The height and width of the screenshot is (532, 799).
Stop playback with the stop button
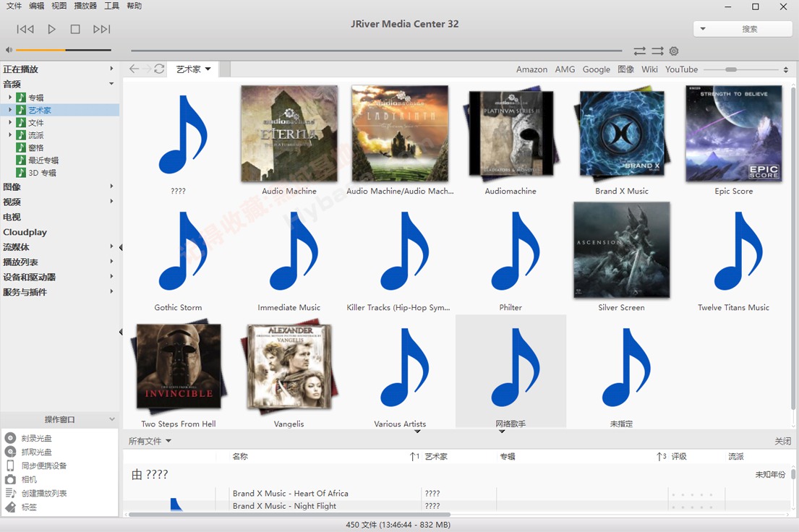(75, 29)
